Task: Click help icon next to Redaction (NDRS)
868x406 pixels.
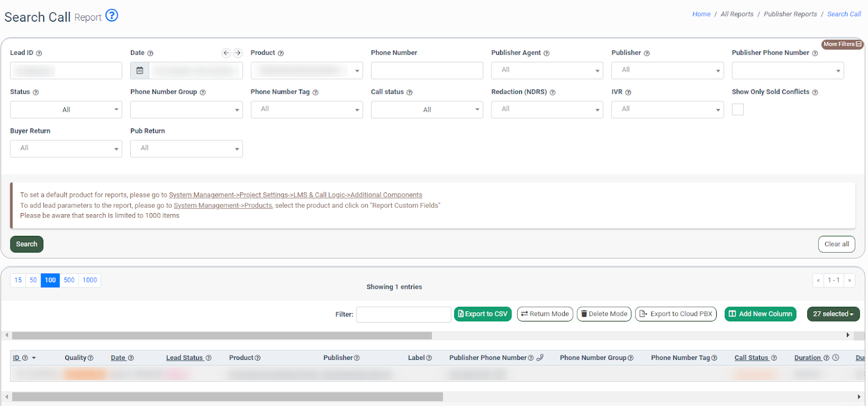Action: coord(552,93)
